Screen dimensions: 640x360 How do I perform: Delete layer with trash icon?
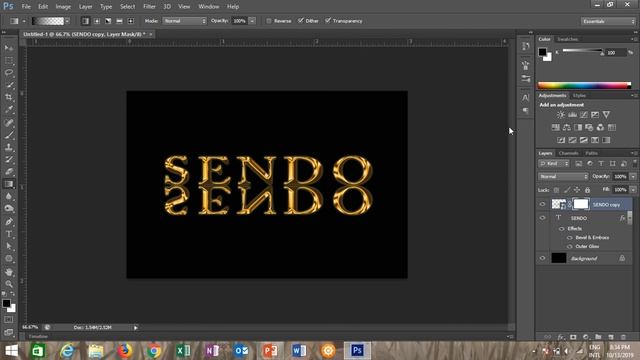[x=623, y=337]
